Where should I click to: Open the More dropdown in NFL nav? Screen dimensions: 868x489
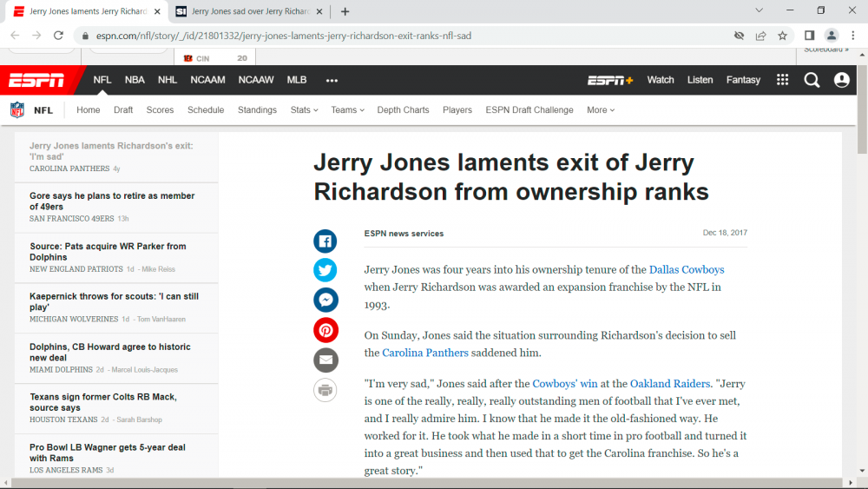(600, 110)
